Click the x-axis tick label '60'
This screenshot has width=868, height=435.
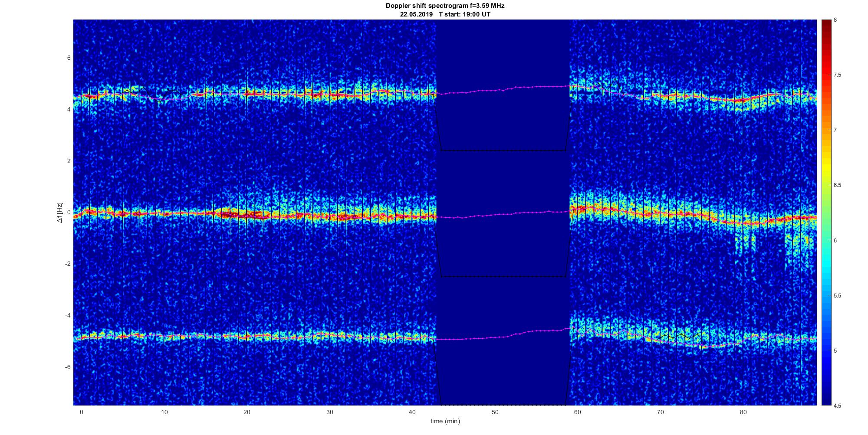(x=578, y=412)
